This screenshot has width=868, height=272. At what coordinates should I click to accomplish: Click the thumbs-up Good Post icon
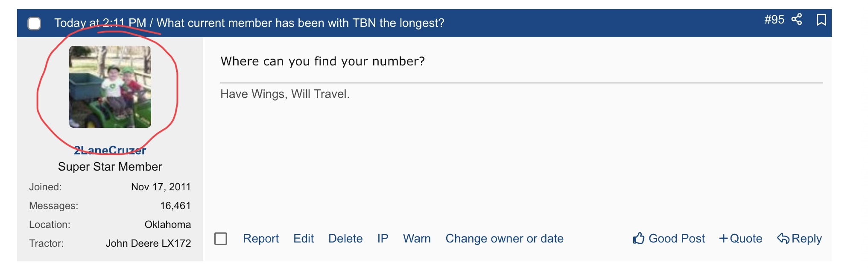click(639, 238)
